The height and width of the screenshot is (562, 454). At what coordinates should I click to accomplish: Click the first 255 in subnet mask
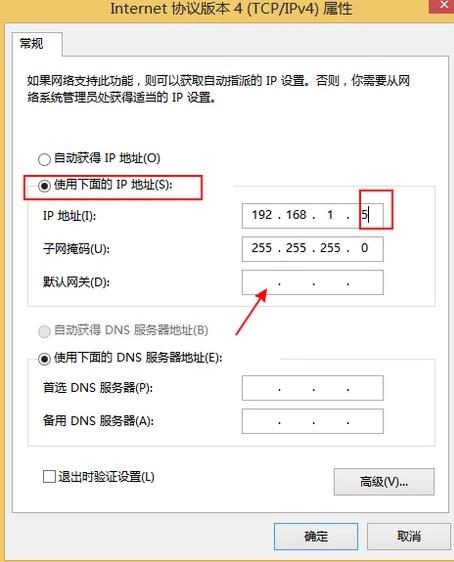262,248
